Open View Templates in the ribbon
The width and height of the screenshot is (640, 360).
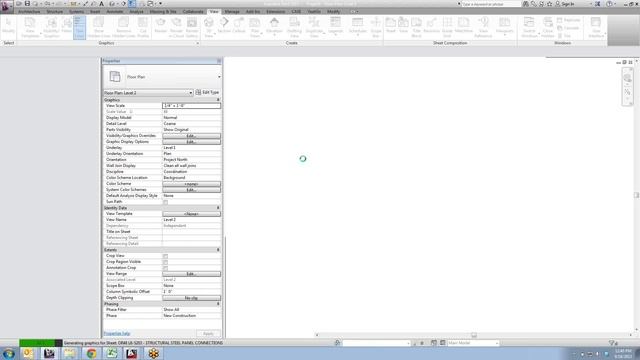[30, 28]
